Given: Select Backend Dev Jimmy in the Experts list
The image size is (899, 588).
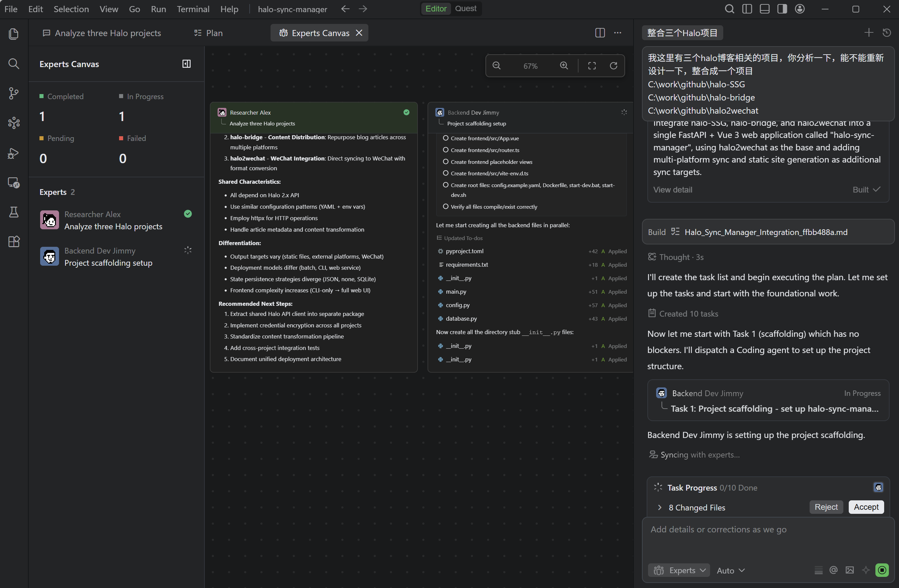Looking at the screenshot, I should 116,257.
